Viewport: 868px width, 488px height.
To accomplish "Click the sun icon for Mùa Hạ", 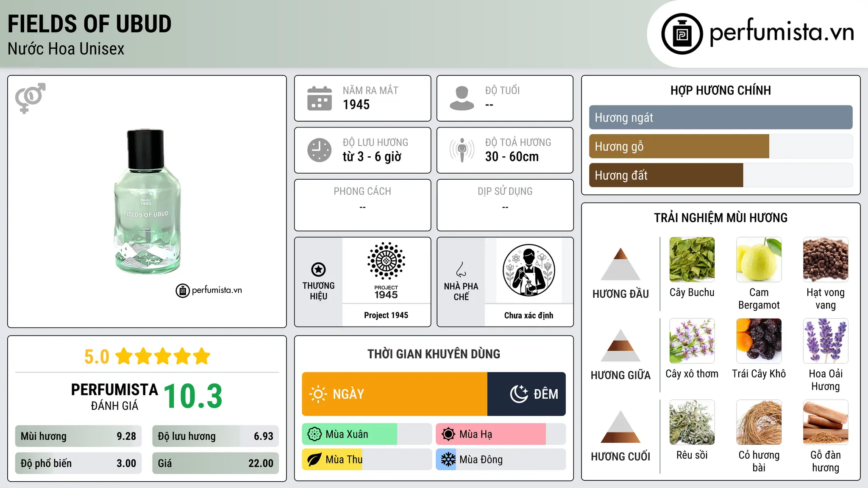I will [x=448, y=434].
